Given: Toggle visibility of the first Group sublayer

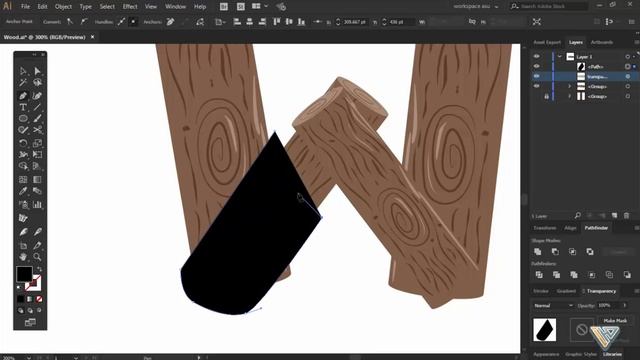Looking at the screenshot, I should 537,86.
